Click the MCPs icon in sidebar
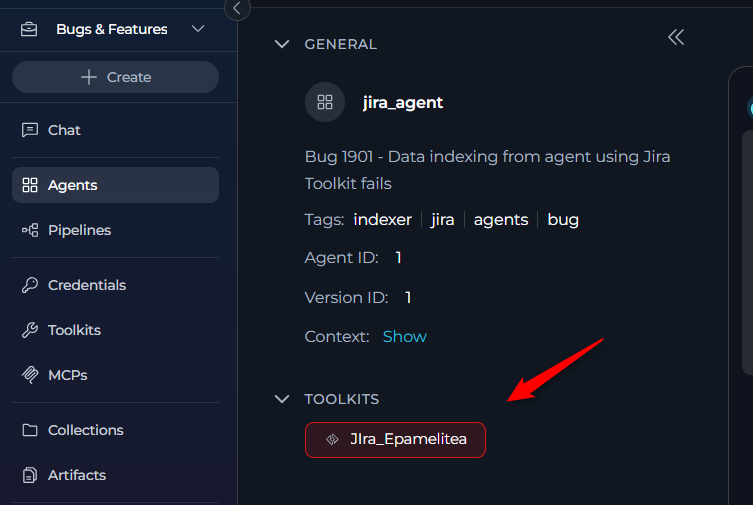This screenshot has height=505, width=753. coord(29,375)
